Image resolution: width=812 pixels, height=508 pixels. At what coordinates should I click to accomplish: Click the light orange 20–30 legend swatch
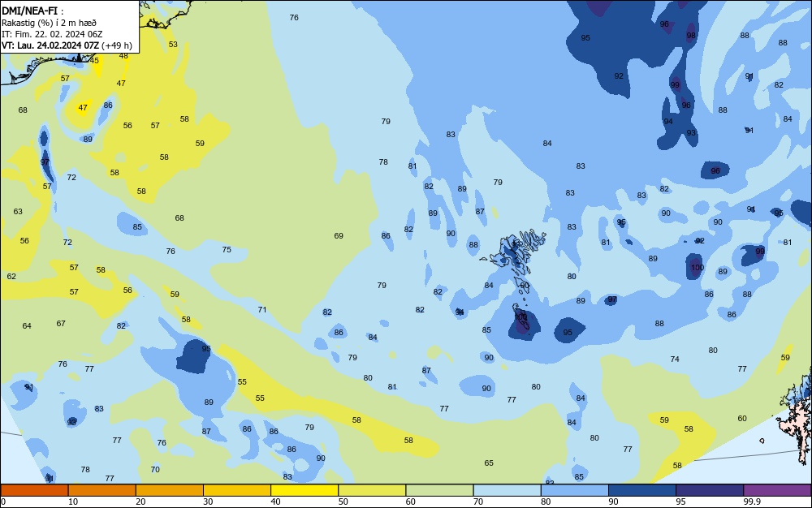[170, 490]
